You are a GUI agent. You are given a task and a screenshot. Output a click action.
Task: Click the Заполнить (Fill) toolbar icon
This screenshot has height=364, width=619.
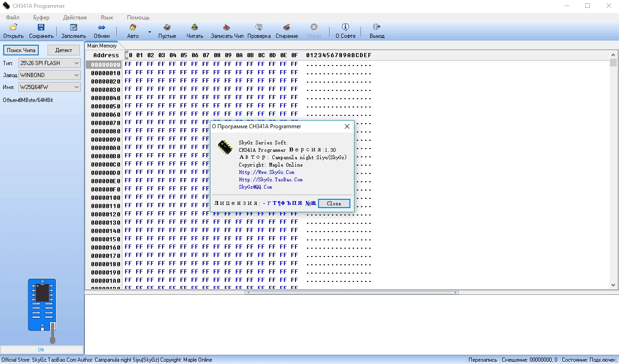[x=73, y=28]
